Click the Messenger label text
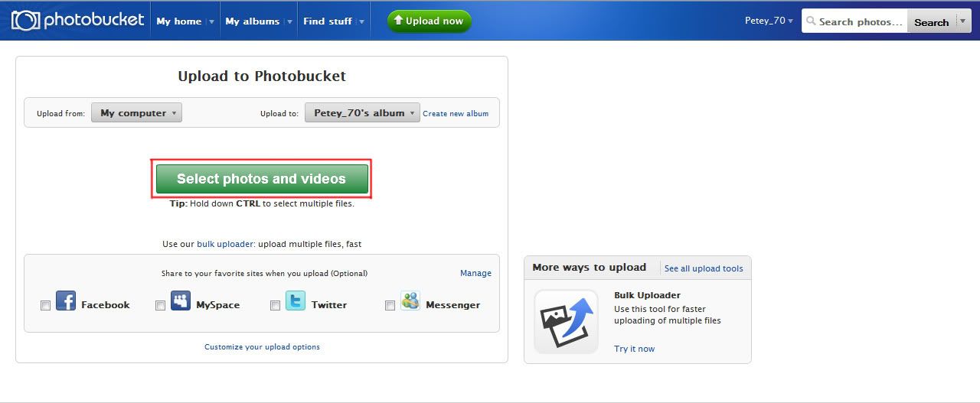 point(453,304)
